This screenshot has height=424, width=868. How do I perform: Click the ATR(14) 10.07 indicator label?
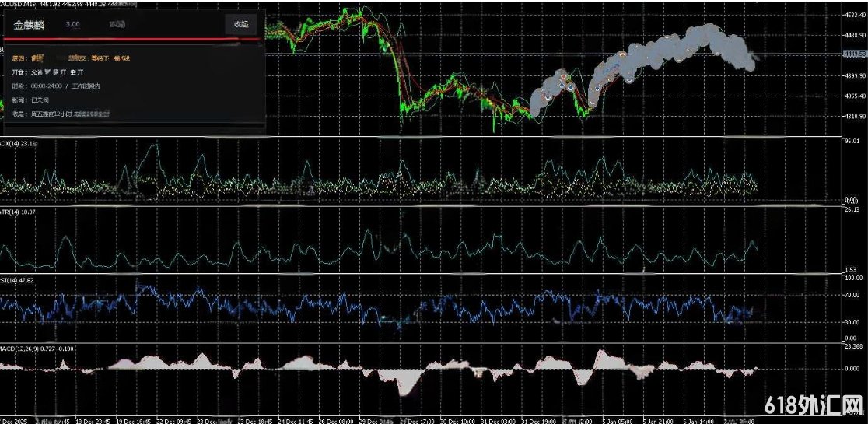[19, 212]
